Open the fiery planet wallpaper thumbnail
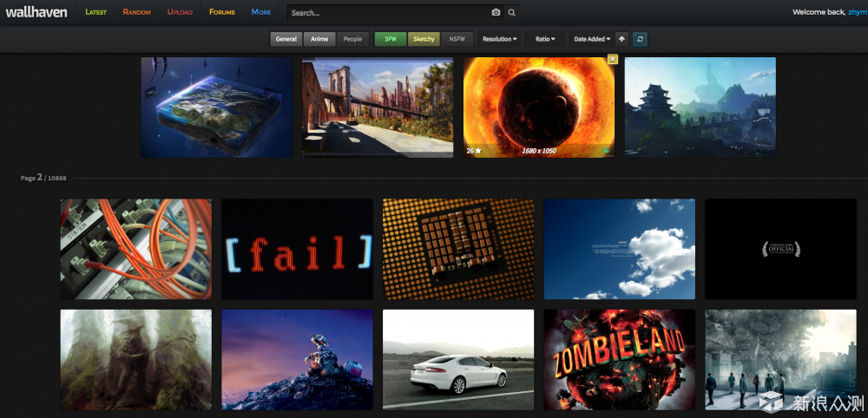This screenshot has width=868, height=418. pyautogui.click(x=539, y=108)
